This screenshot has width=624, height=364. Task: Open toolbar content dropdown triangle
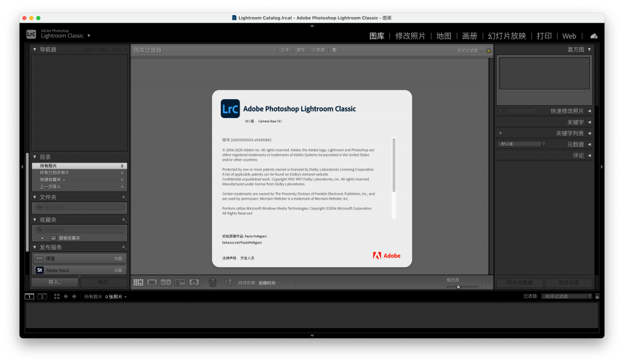487,283
